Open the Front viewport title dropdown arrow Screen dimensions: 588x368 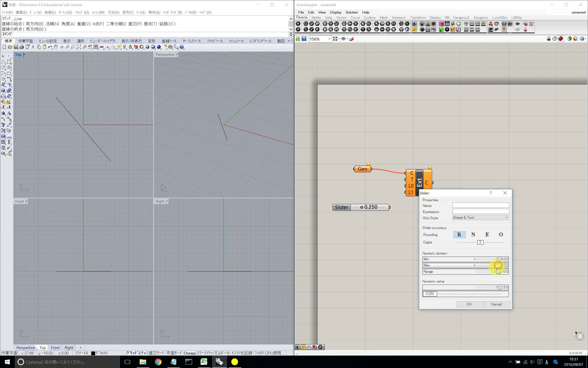click(27, 201)
